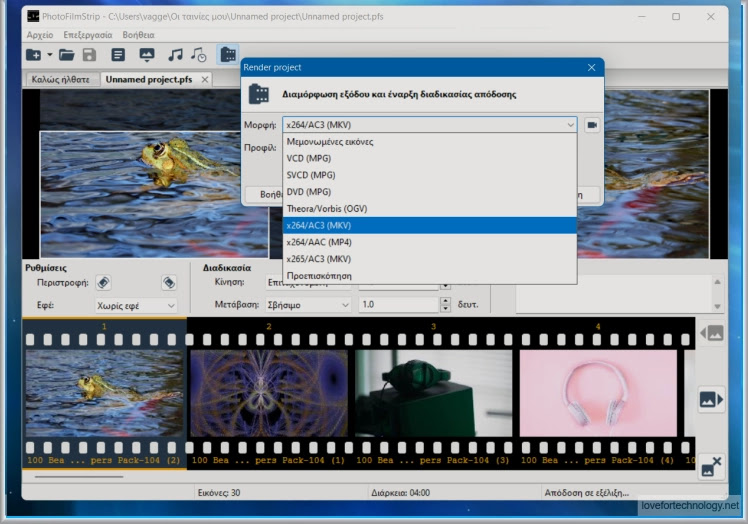This screenshot has height=524, width=748.
Task: Click remove picture icon
Action: tap(711, 466)
